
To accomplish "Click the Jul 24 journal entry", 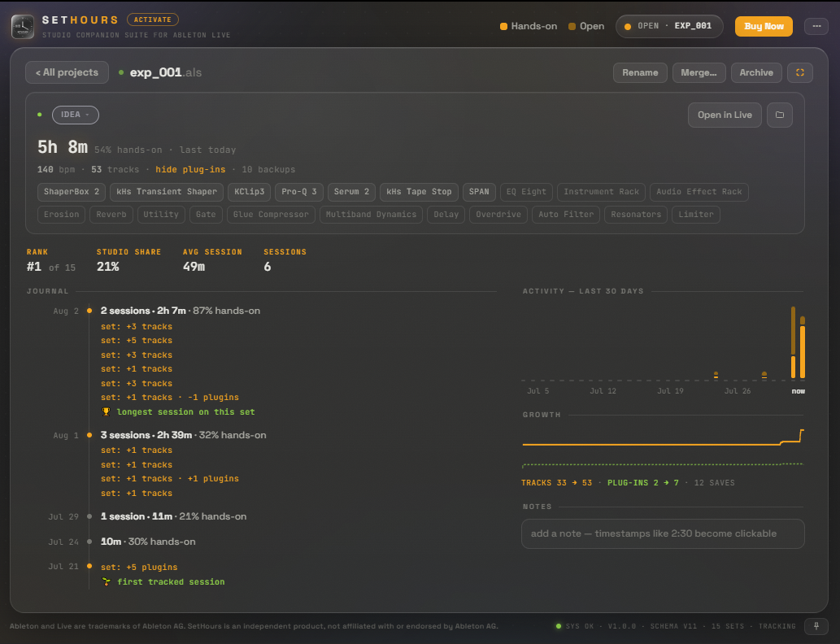I will [148, 542].
